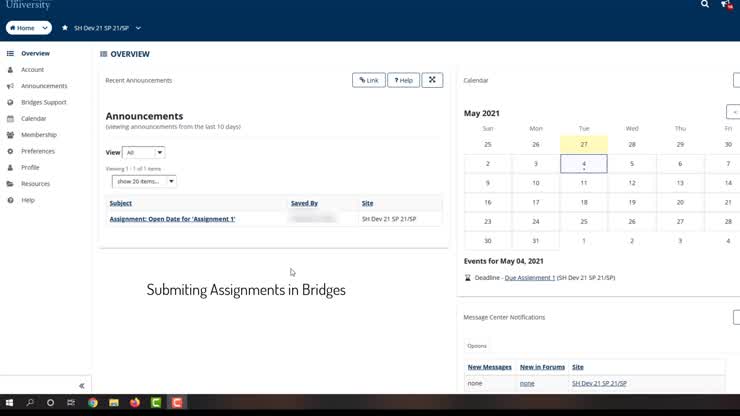This screenshot has width=740, height=416.
Task: Open the Assignment Open Date announcement link
Action: (x=172, y=219)
